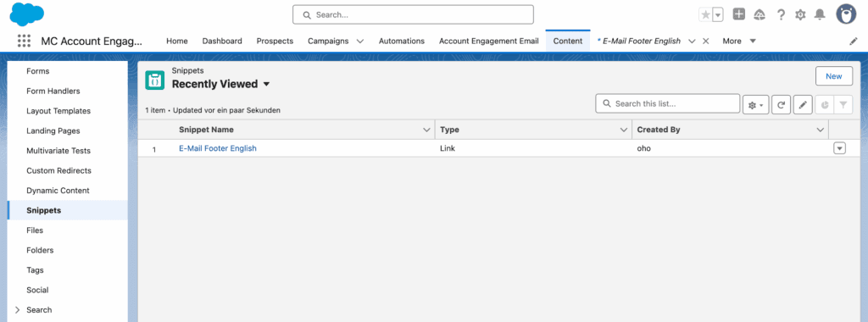This screenshot has height=322, width=868.
Task: Click the New snippet button
Action: (834, 76)
